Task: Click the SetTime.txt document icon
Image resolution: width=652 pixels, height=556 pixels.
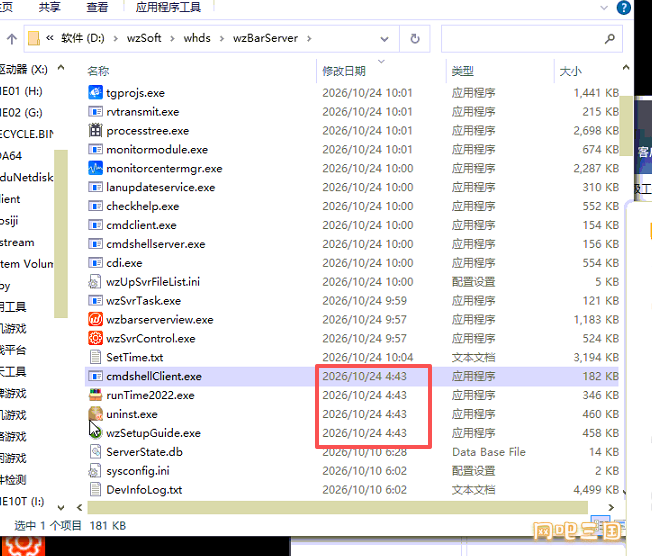Action: pos(95,357)
